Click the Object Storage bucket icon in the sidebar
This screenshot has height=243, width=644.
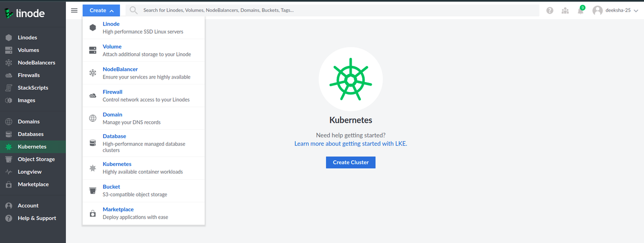pyautogui.click(x=9, y=159)
